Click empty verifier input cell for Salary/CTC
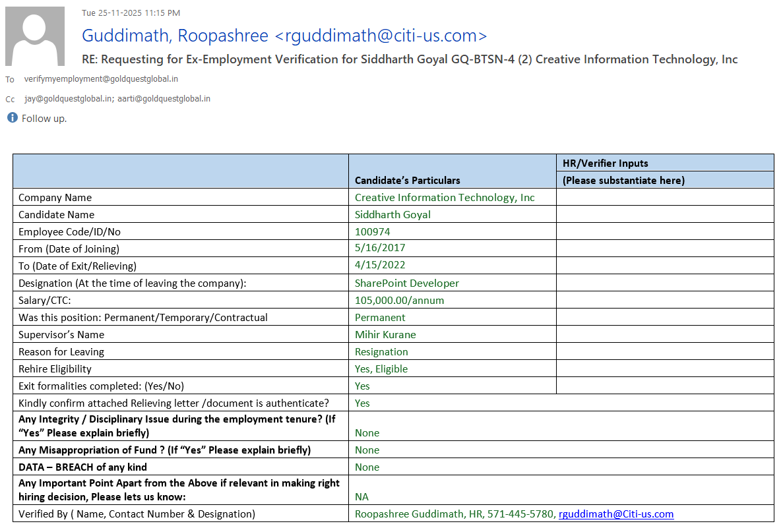783x532 pixels. pyautogui.click(x=664, y=300)
